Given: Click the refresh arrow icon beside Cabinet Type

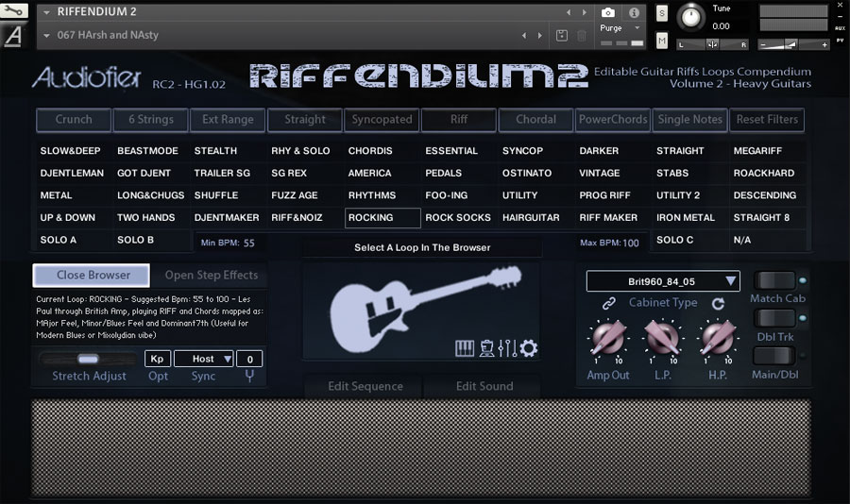Looking at the screenshot, I should tap(719, 304).
